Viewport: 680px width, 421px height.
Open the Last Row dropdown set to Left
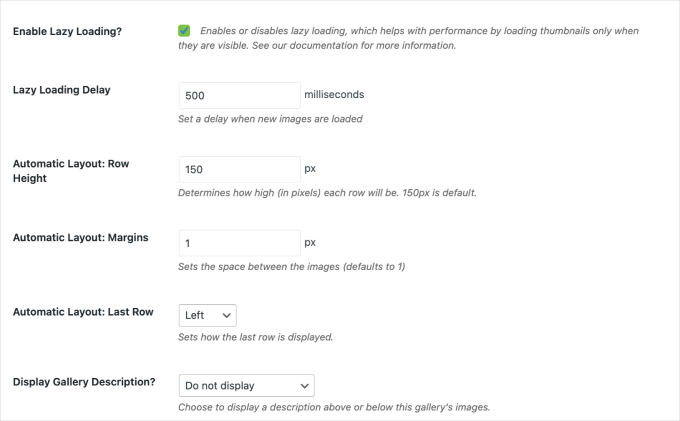[207, 315]
